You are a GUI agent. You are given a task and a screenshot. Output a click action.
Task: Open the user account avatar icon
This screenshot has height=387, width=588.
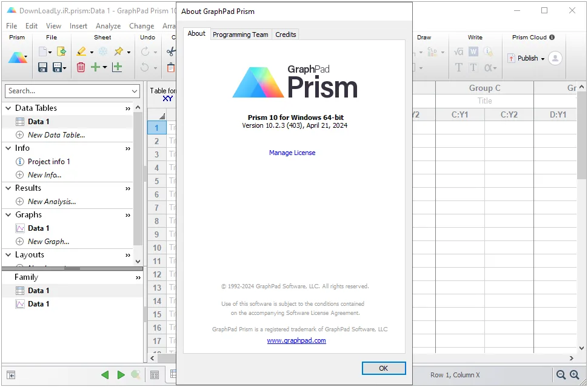point(555,58)
